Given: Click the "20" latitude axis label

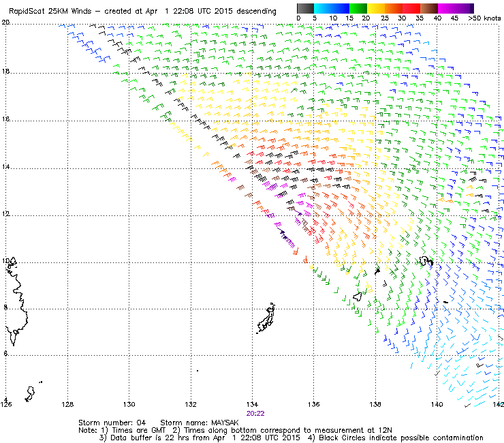Looking at the screenshot, I should pyautogui.click(x=5, y=22).
